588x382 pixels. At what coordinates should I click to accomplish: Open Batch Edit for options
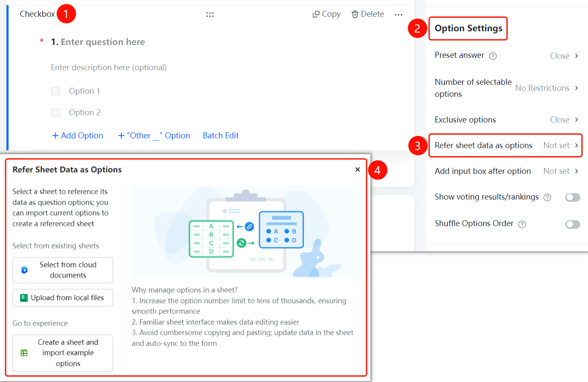[221, 136]
